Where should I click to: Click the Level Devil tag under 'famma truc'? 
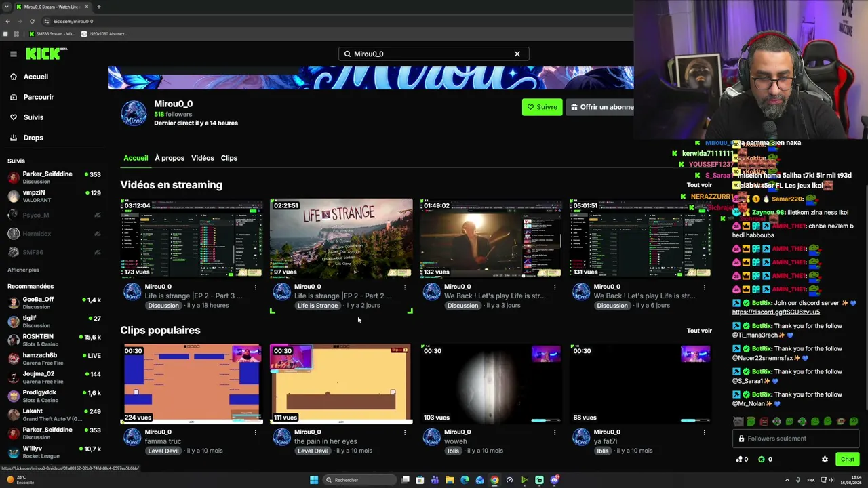(x=163, y=451)
